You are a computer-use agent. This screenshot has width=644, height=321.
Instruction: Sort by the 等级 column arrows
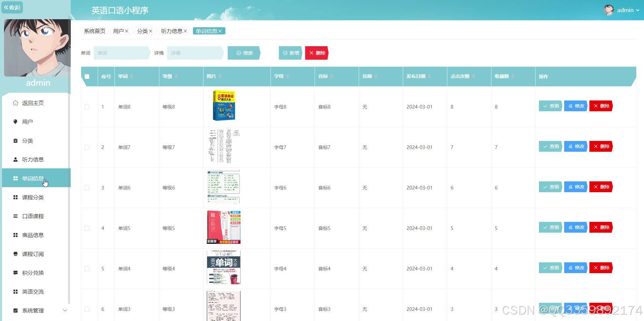pos(176,77)
